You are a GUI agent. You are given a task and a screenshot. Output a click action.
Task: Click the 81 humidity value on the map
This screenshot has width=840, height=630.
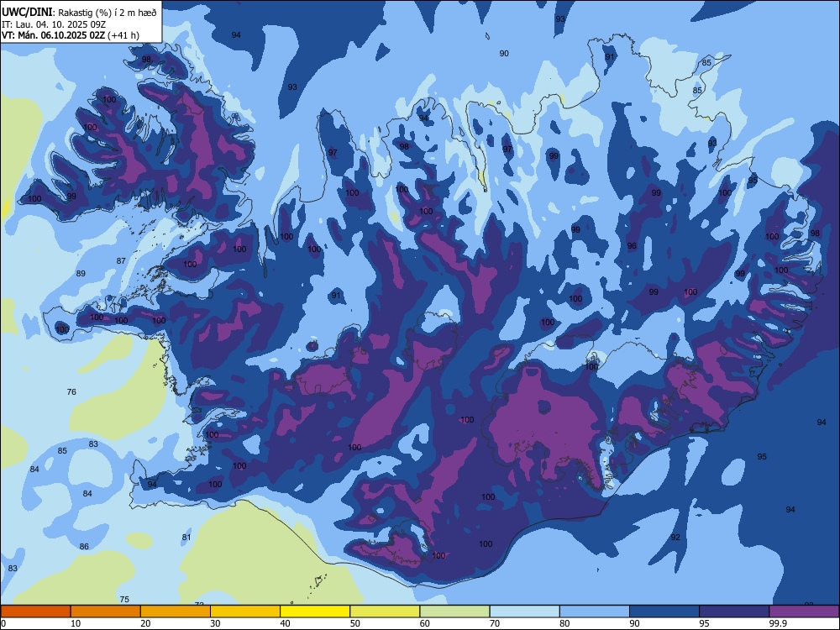tap(186, 538)
